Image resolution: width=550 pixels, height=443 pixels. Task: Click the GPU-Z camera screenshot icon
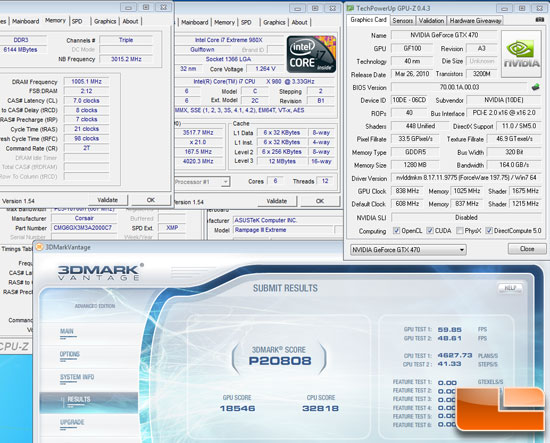click(540, 20)
